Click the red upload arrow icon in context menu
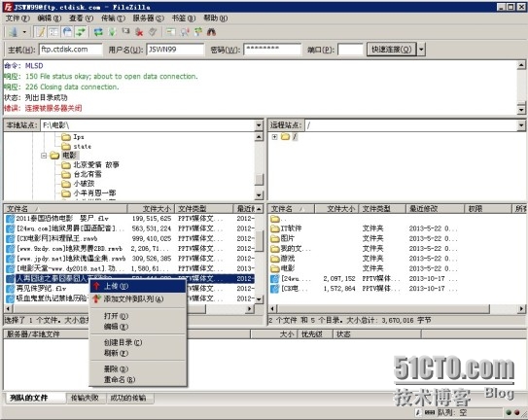This screenshot has height=420, width=528. tap(96, 286)
